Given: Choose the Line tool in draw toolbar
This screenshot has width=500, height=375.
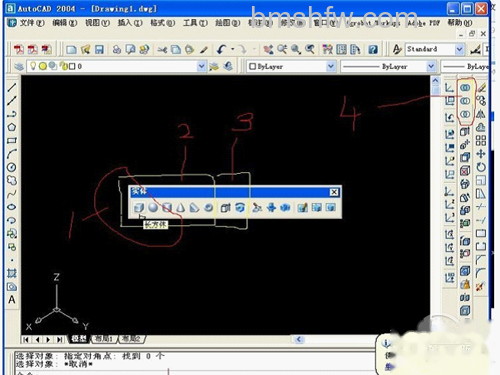Looking at the screenshot, I should (12, 87).
